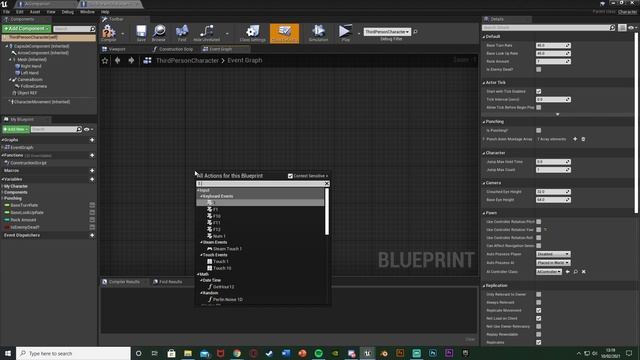Click ThirdPersonCharacter breadcrumb link
Viewport: 640px width, 360px height.
click(187, 60)
